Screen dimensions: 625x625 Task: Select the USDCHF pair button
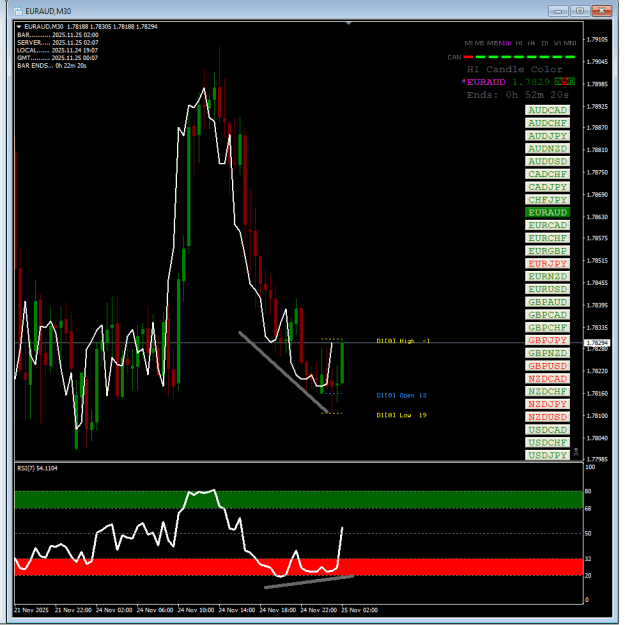(x=547, y=442)
